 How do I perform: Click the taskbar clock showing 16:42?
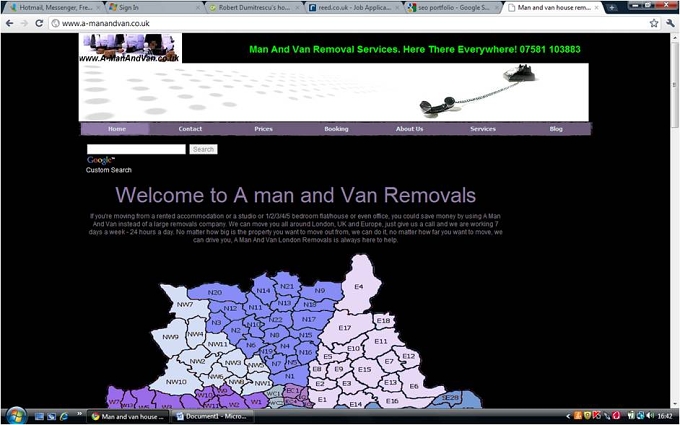665,416
